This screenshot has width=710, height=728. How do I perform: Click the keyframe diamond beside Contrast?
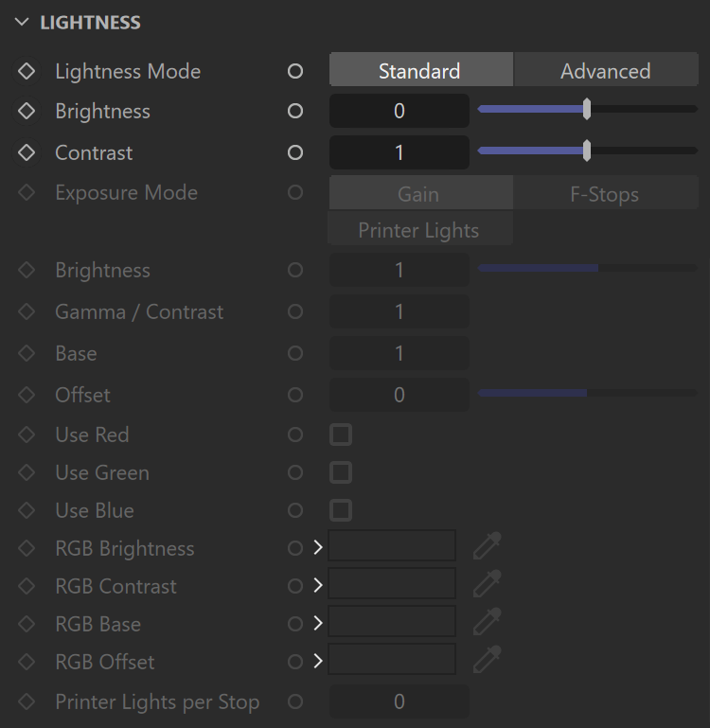tap(27, 152)
